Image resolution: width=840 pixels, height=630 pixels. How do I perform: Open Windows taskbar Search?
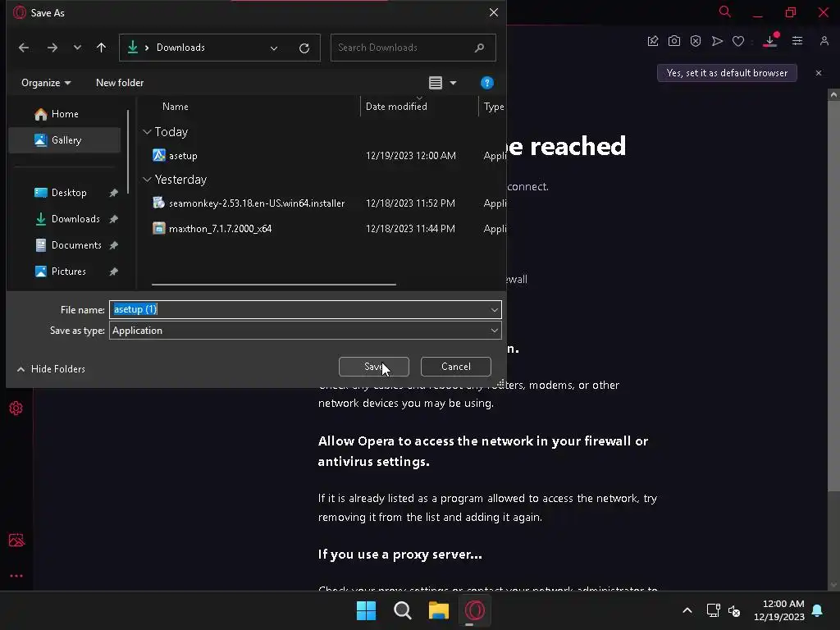[x=402, y=610]
